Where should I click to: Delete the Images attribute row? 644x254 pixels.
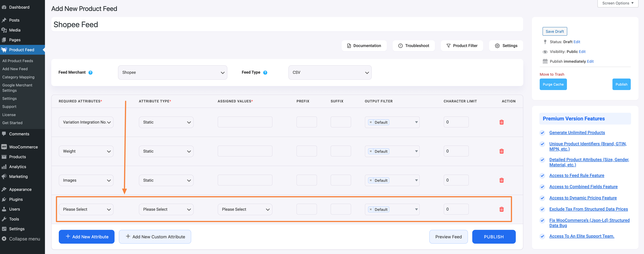pyautogui.click(x=501, y=180)
